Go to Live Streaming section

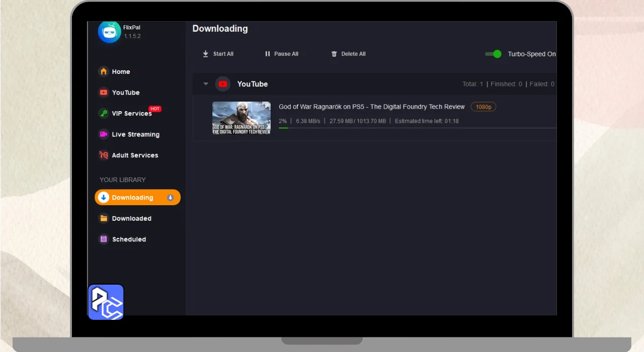tap(135, 134)
